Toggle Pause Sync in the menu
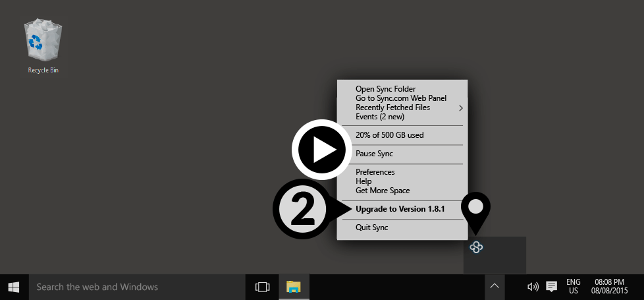 374,154
